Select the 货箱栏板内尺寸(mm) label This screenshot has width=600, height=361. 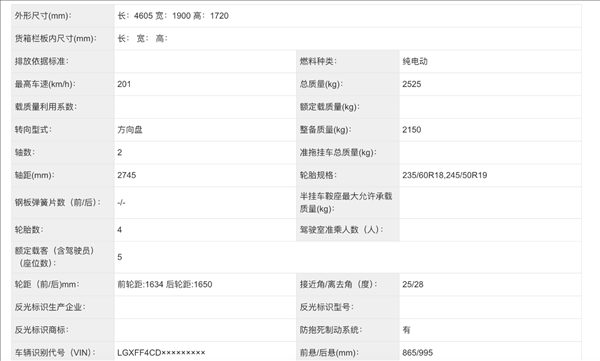(x=56, y=38)
